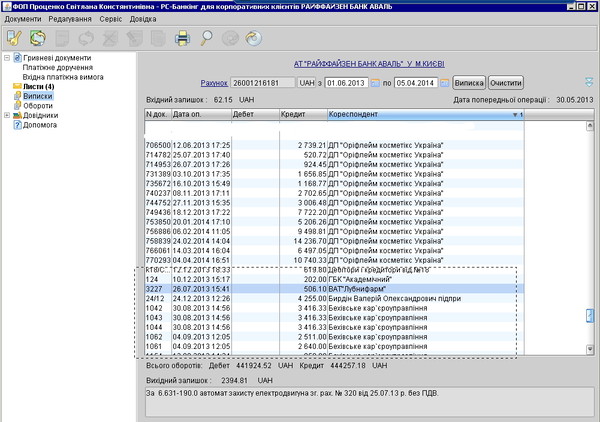Screen dimensions: 600x422
Task: Click the blue double-arrow collapse icon
Action: (589, 81)
